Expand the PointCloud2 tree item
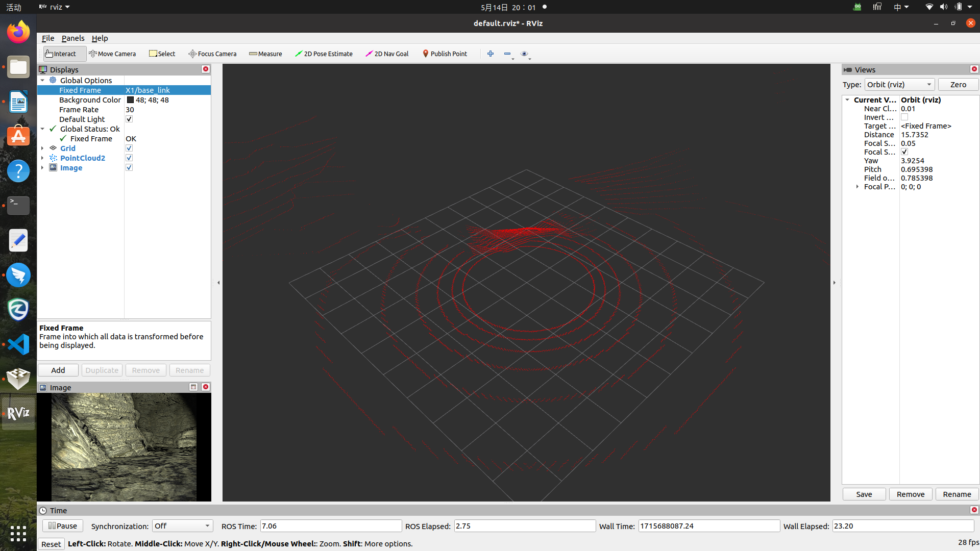The image size is (980, 551). [x=42, y=158]
